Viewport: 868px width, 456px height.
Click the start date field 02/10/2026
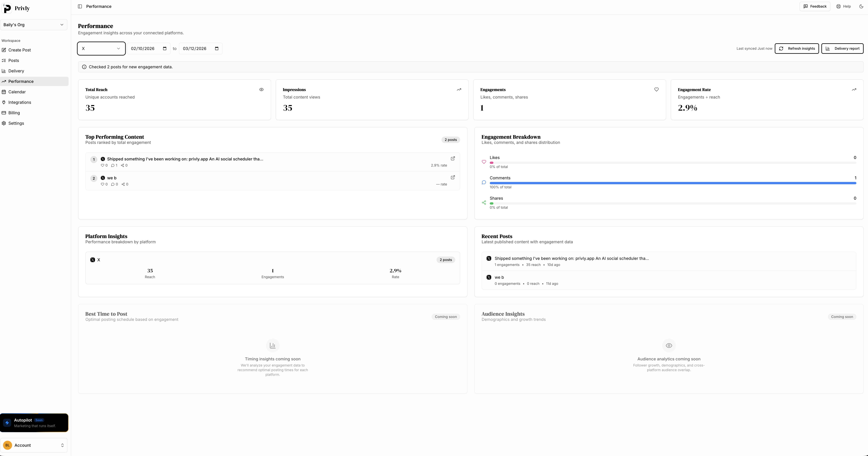click(149, 49)
